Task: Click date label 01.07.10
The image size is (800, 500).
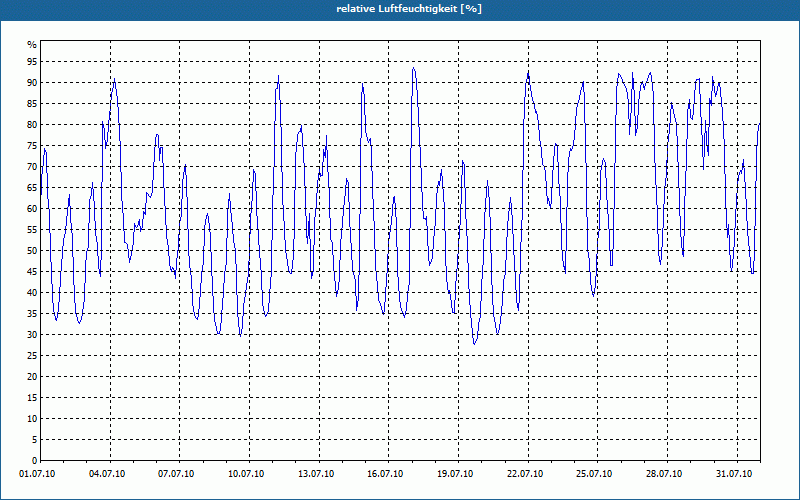Action: [37, 474]
